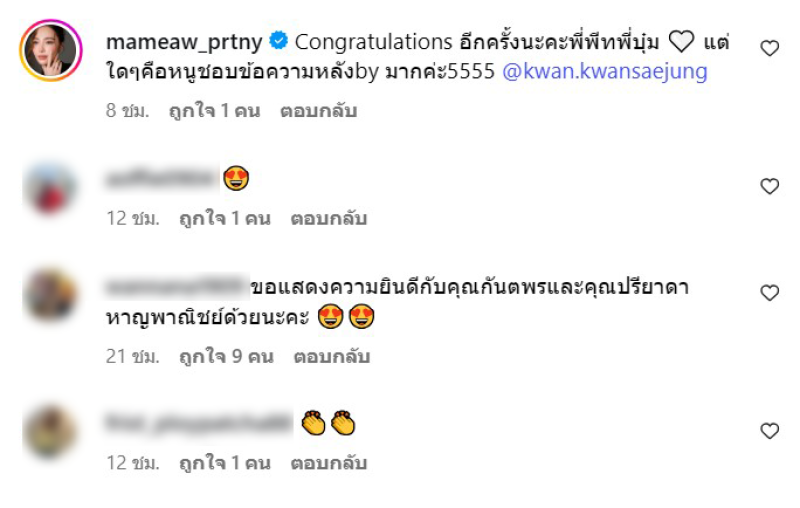
Task: Click the verified badge next to mameaw_prtny
Action: point(279,40)
